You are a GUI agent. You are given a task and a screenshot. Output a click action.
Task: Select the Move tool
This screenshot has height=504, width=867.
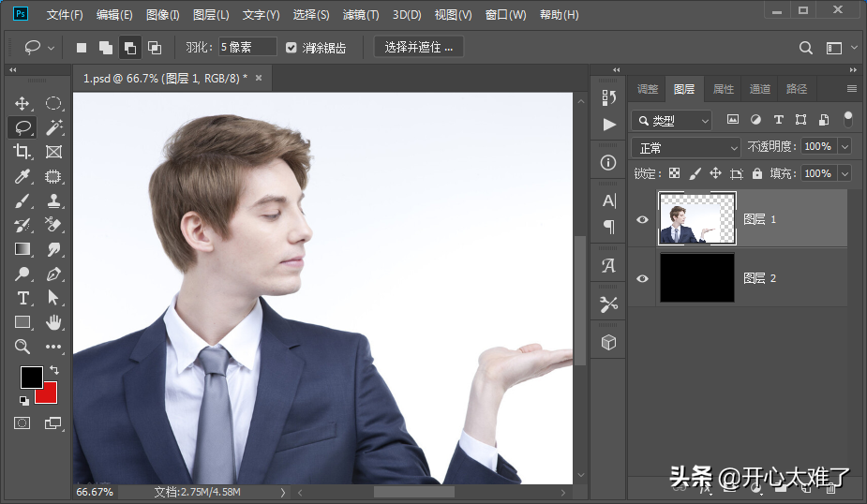pos(22,103)
